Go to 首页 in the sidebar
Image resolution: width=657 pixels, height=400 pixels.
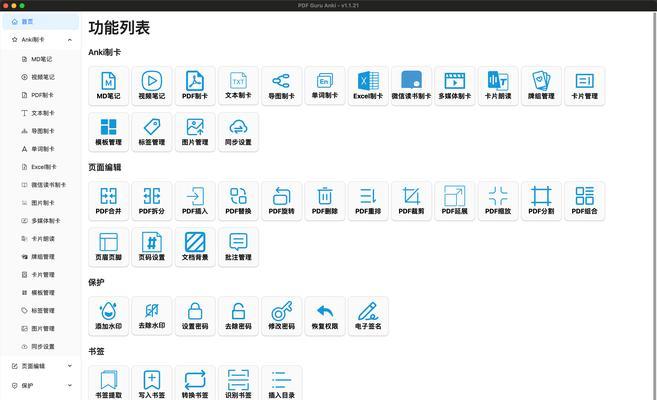pyautogui.click(x=41, y=21)
